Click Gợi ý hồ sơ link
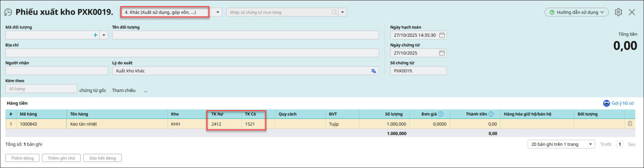This screenshot has width=644, height=168. 619,103
